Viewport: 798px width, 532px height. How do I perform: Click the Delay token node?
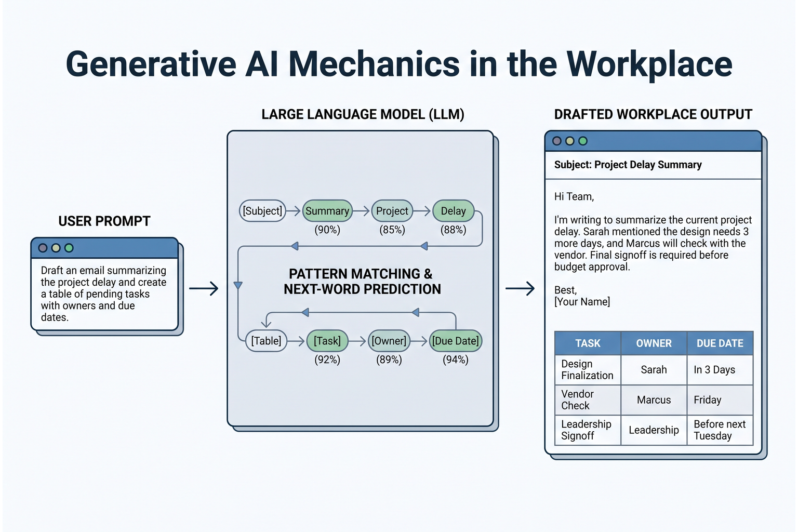click(454, 211)
